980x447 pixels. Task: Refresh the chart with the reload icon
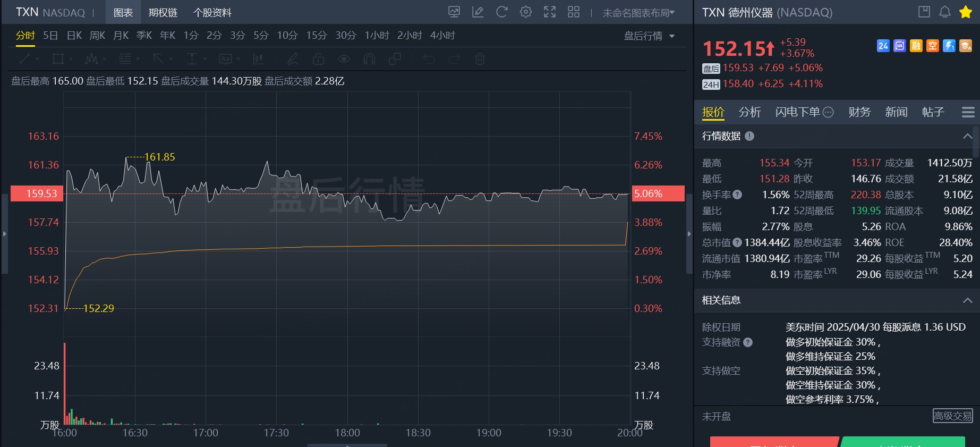point(502,12)
